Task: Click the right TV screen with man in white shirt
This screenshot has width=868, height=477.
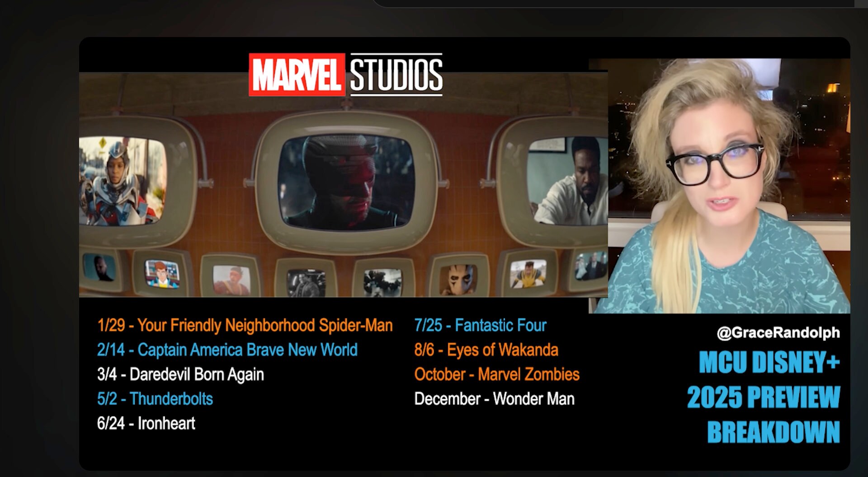Action: click(x=567, y=181)
